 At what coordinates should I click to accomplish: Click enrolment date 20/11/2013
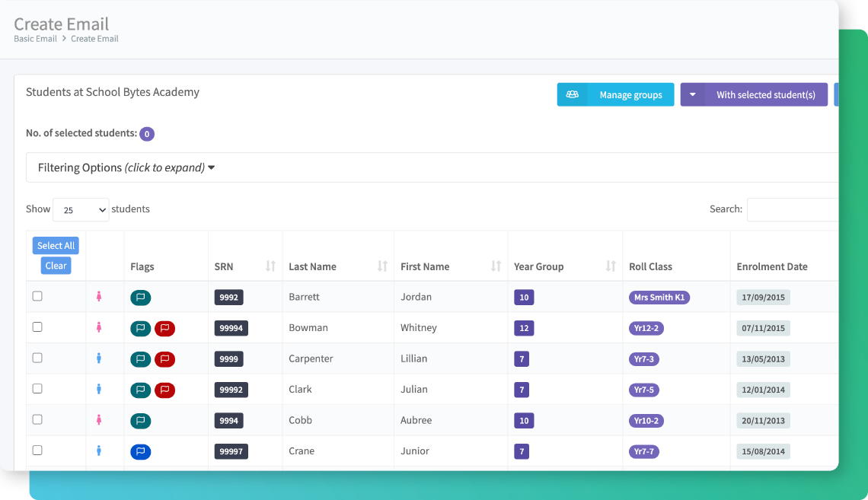click(x=764, y=421)
